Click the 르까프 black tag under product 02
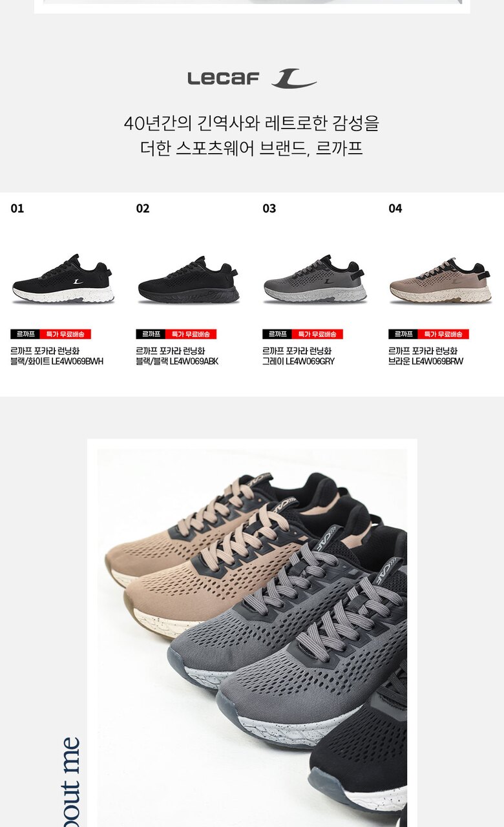The height and width of the screenshot is (827, 504). (x=151, y=334)
